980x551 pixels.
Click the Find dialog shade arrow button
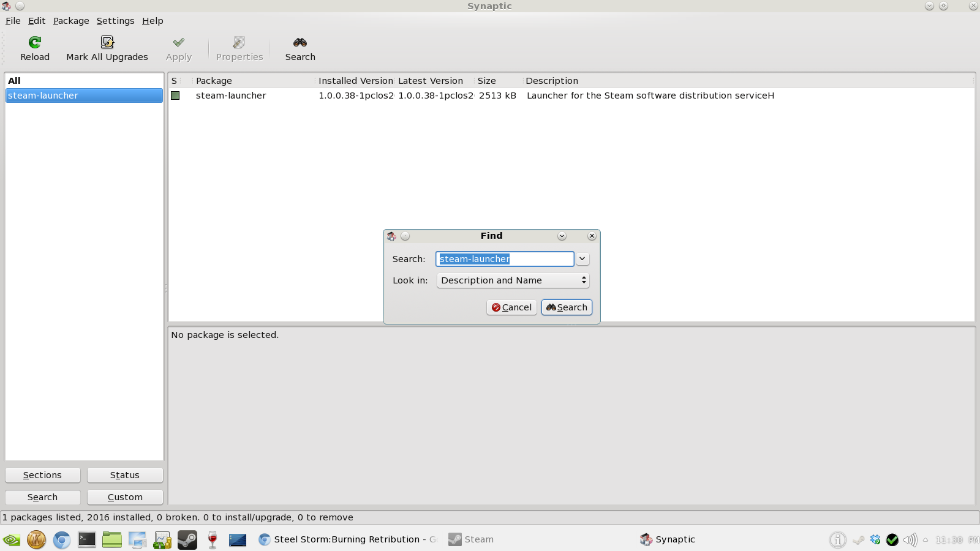[x=562, y=236]
